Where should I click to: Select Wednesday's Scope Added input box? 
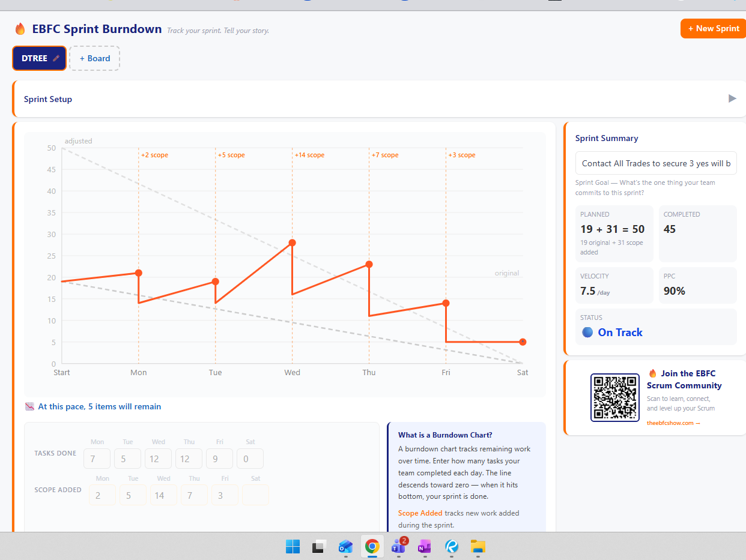(x=163, y=495)
